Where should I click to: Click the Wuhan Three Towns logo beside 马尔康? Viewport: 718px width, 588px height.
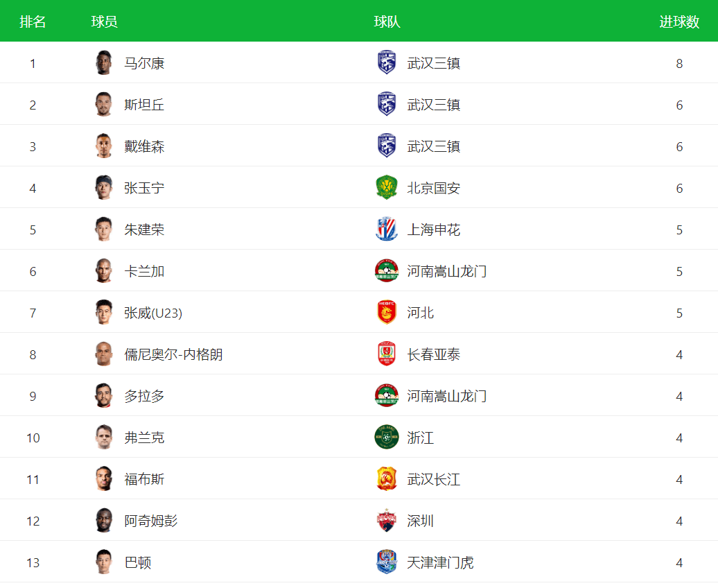pyautogui.click(x=387, y=63)
